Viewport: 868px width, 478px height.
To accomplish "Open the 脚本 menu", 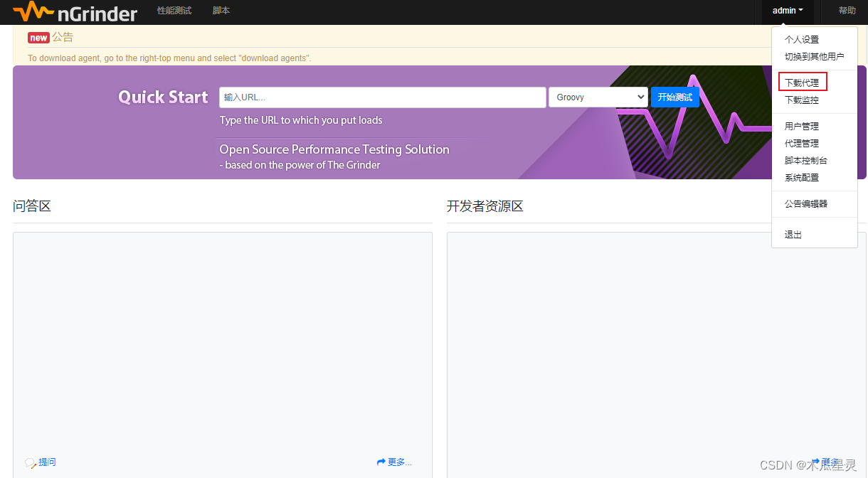I will (221, 11).
